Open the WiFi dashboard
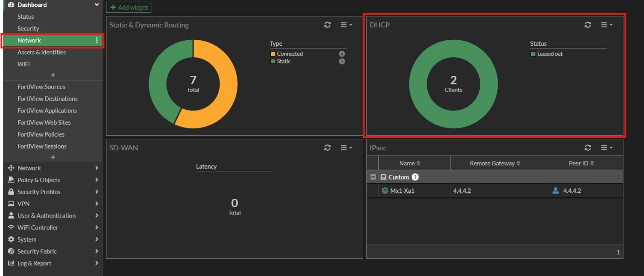Screen dimensions: 644x276 coord(24,64)
